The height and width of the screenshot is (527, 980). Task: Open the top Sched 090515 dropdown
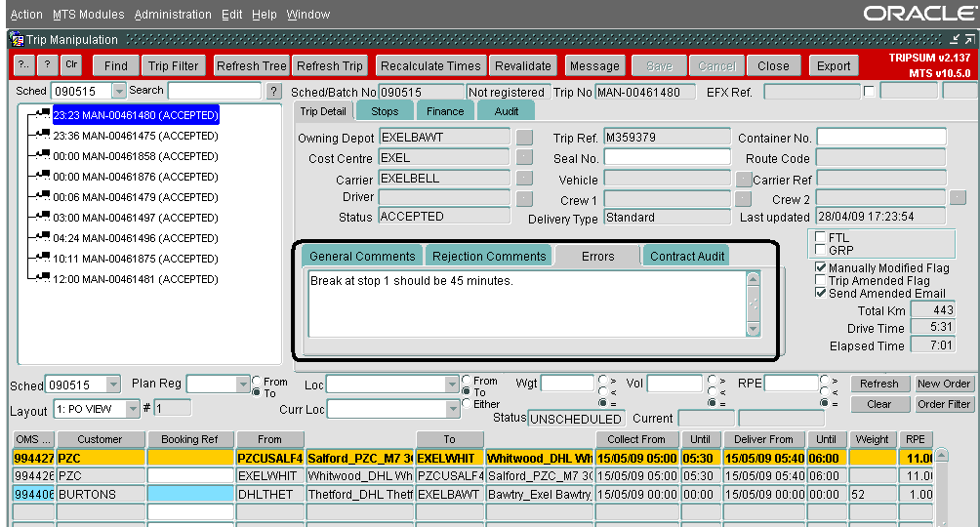click(x=119, y=92)
